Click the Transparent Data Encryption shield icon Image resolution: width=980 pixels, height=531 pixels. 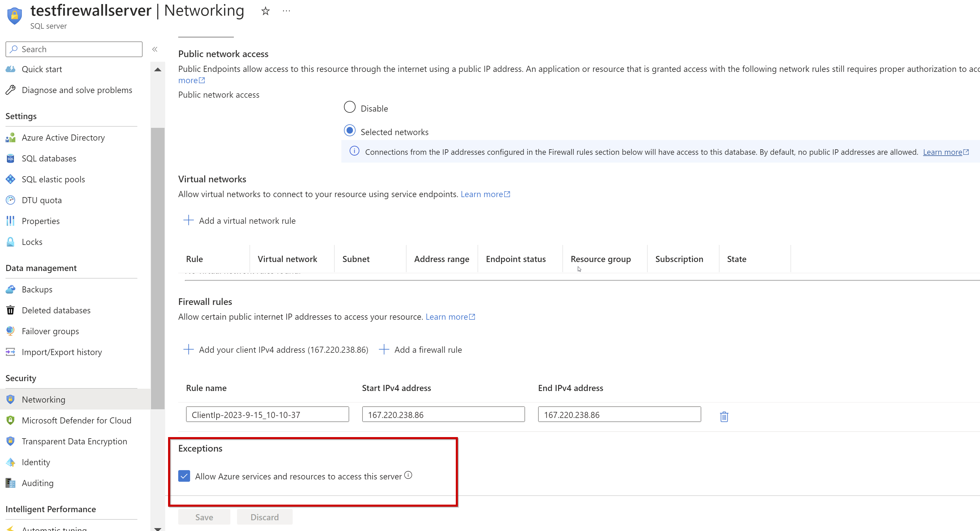[x=11, y=441]
